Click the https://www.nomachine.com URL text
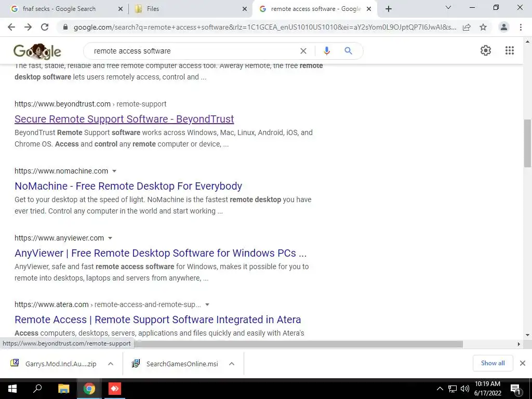 click(x=61, y=171)
